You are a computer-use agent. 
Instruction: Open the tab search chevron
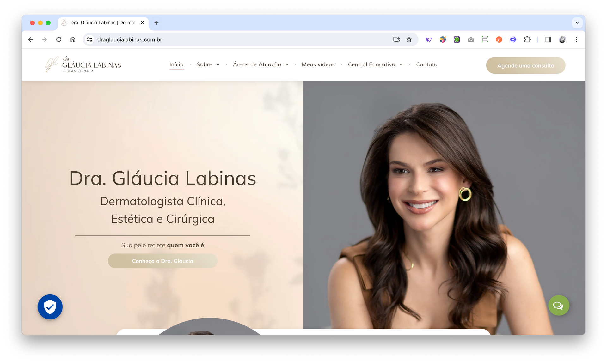[577, 23]
